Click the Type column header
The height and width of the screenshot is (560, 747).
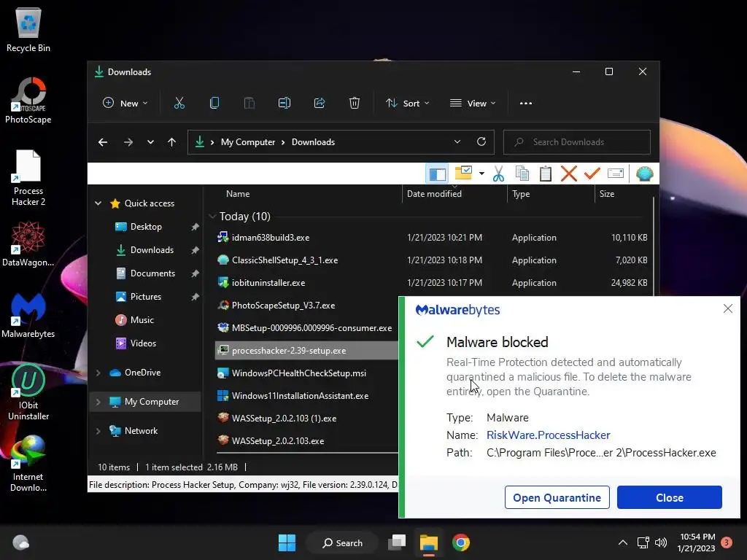coord(521,194)
